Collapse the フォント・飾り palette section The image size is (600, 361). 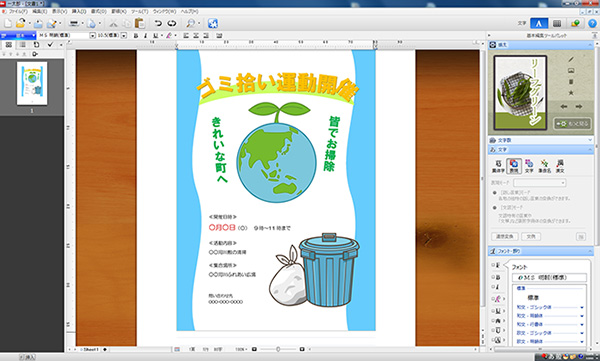click(541, 251)
